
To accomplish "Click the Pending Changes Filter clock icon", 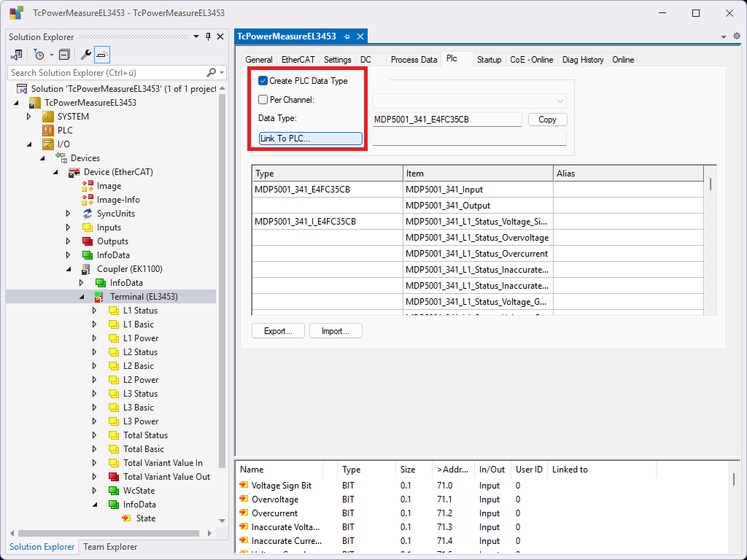I will [x=39, y=55].
